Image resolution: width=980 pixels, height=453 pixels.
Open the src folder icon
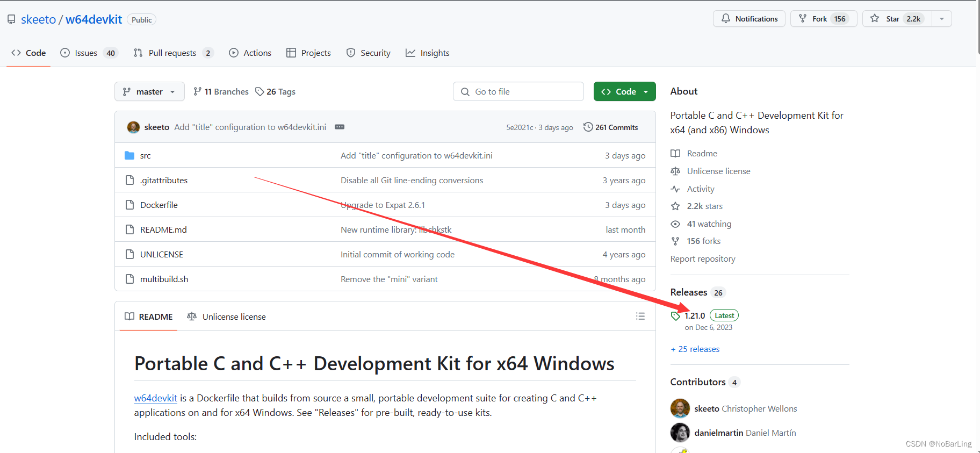[129, 155]
